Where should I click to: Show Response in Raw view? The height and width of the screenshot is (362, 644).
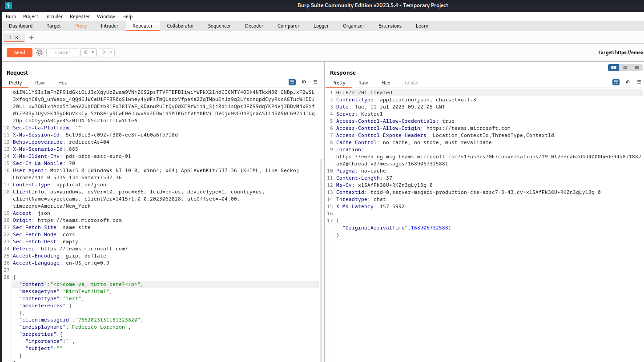363,83
